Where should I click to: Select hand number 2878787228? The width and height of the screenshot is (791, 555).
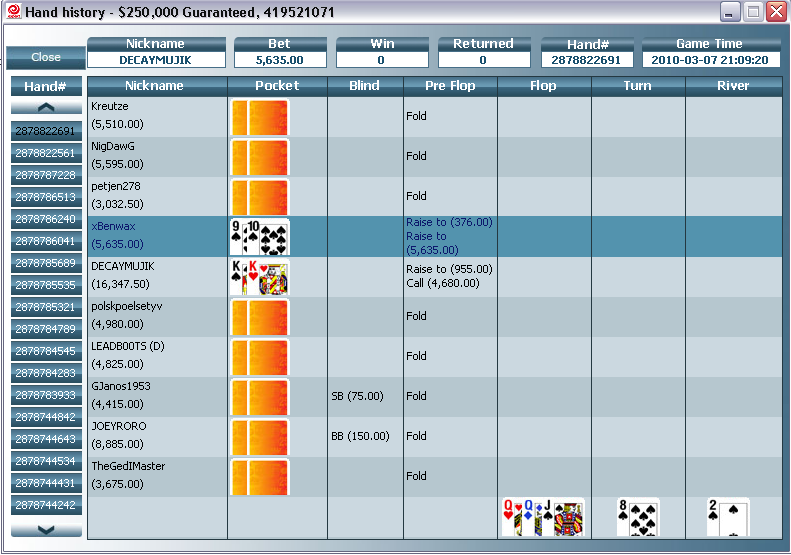[46, 175]
